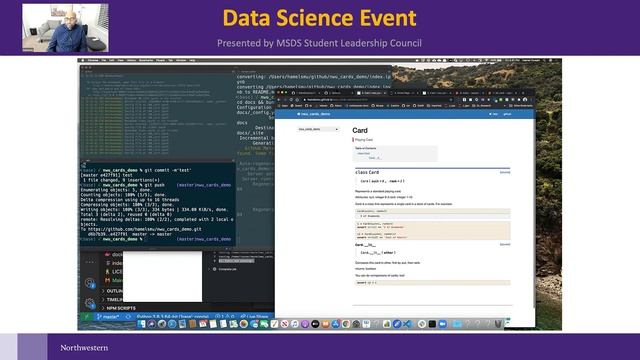Open the Help menu in the menu bar
Image resolution: width=640 pixels, height=360 pixels.
click(x=192, y=60)
